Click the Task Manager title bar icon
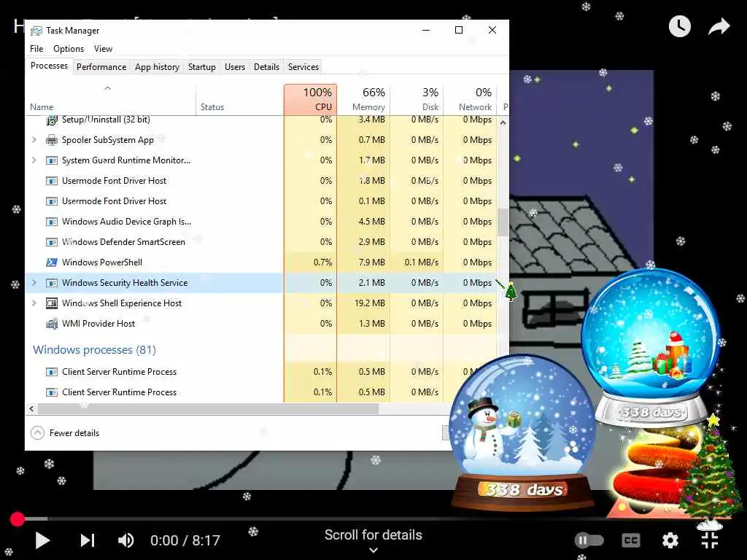 36,31
